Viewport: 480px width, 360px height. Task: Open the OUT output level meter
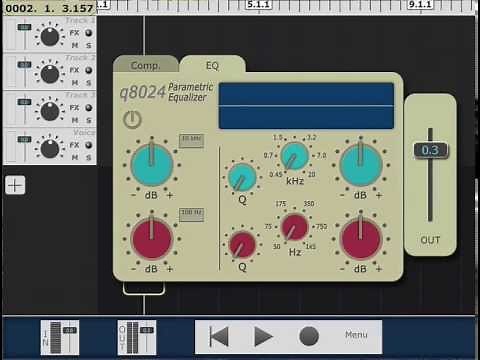(137, 337)
